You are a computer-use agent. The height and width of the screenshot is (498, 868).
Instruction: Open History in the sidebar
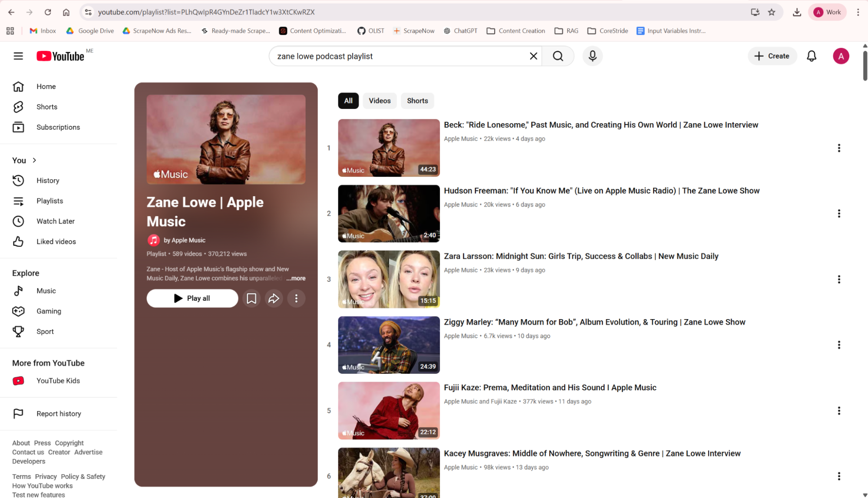coord(59,181)
